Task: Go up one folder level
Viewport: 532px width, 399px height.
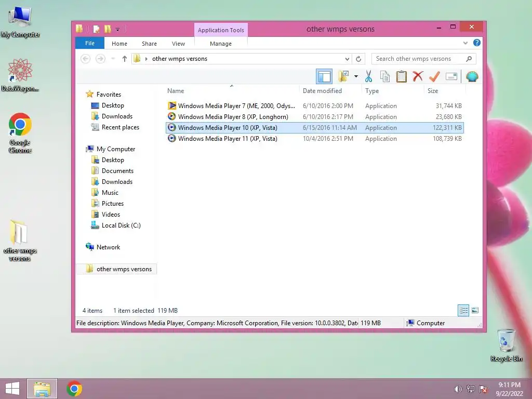Action: [x=125, y=59]
